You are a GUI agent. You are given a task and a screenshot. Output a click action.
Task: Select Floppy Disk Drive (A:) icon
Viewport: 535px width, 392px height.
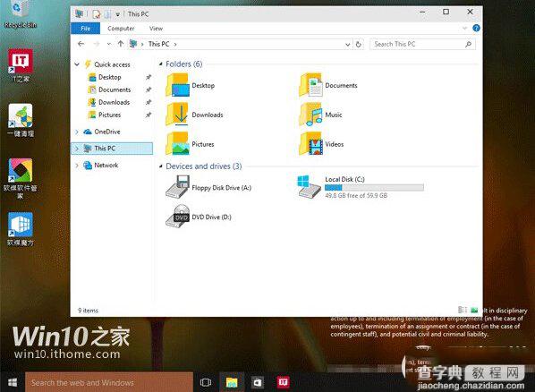177,187
